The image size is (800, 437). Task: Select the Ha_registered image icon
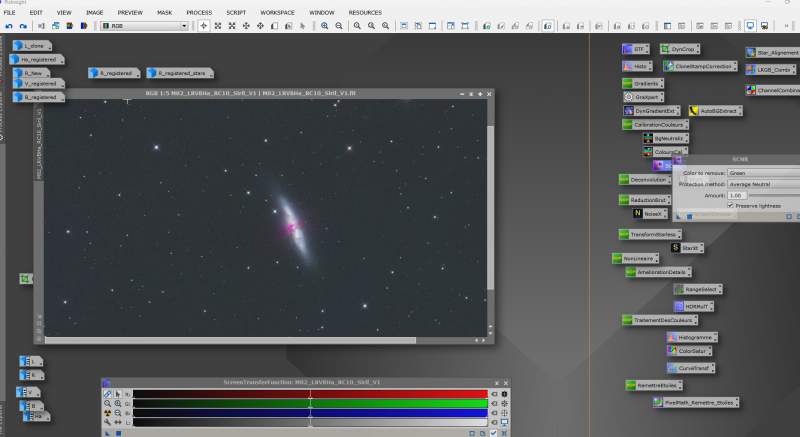[x=37, y=60]
